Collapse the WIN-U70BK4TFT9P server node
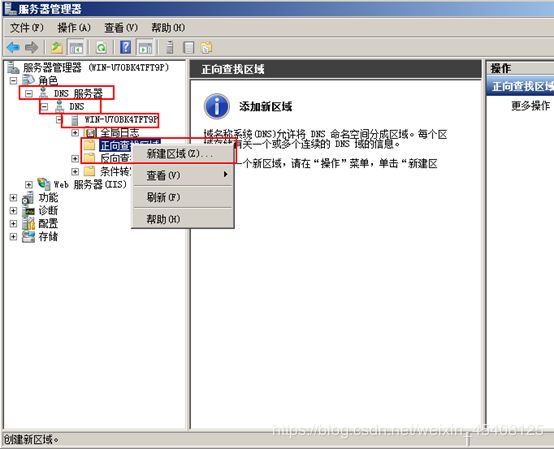Viewport: 554px width, 449px height. (x=59, y=120)
